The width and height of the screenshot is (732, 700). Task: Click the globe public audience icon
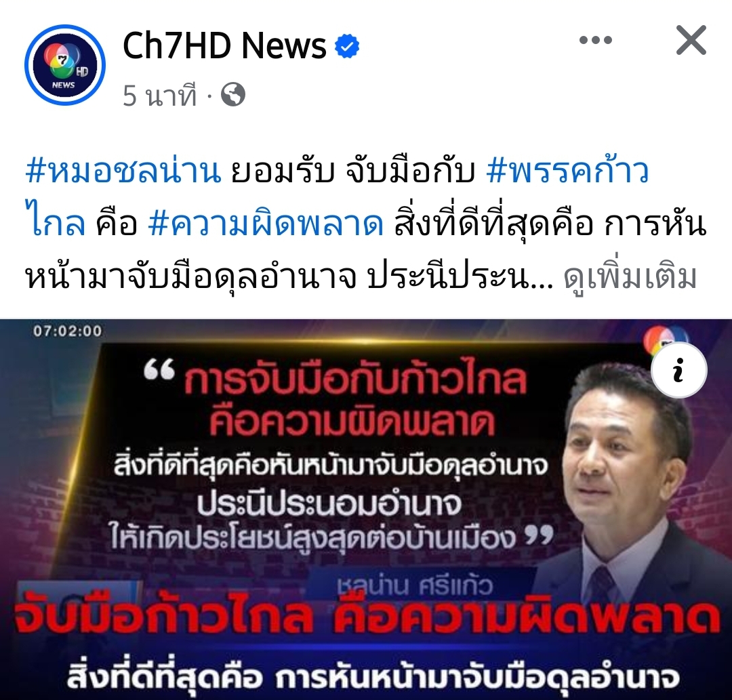233,95
